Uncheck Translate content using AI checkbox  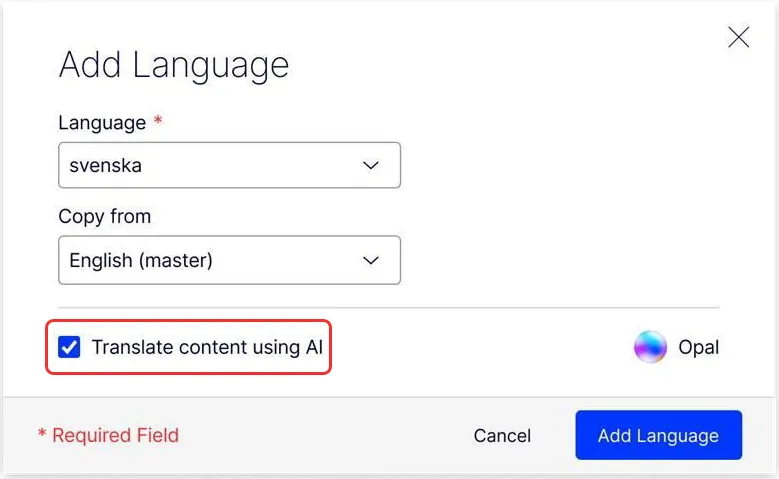coord(69,347)
